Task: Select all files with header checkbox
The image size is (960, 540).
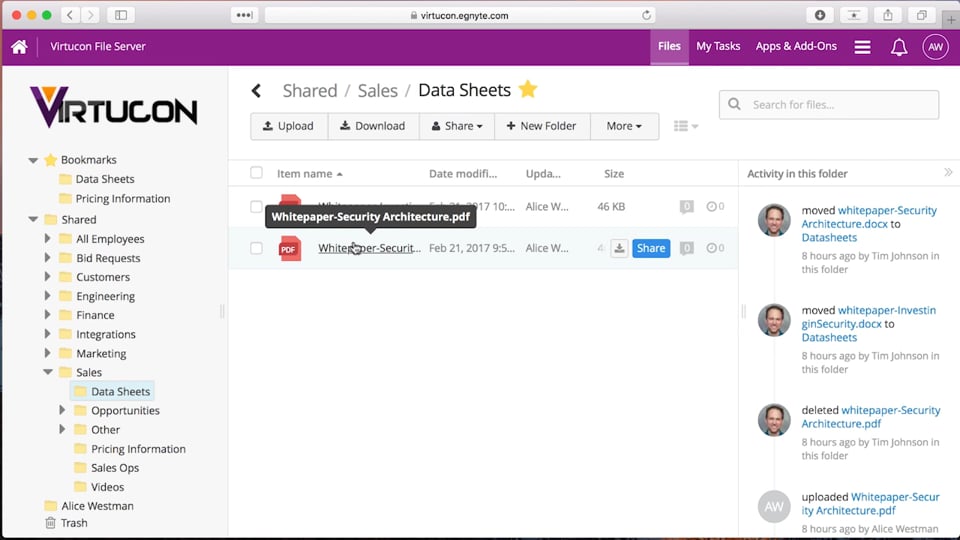Action: click(x=256, y=173)
